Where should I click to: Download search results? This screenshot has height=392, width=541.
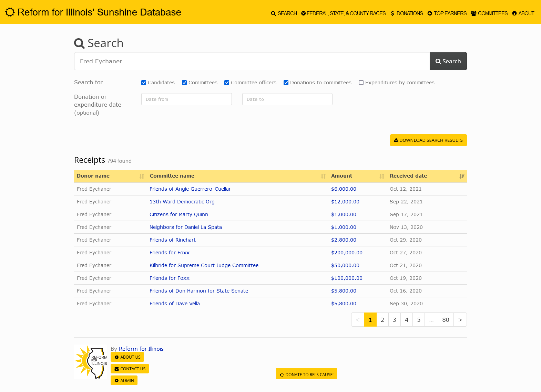428,140
